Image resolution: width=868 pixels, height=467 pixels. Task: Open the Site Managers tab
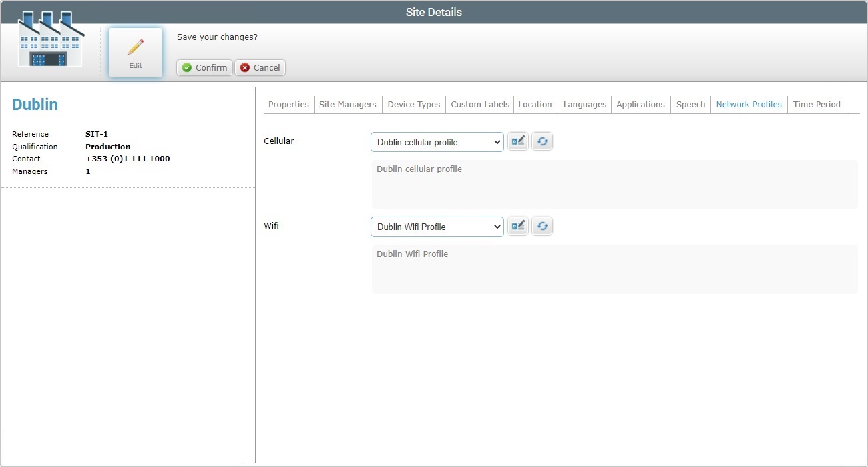(347, 104)
